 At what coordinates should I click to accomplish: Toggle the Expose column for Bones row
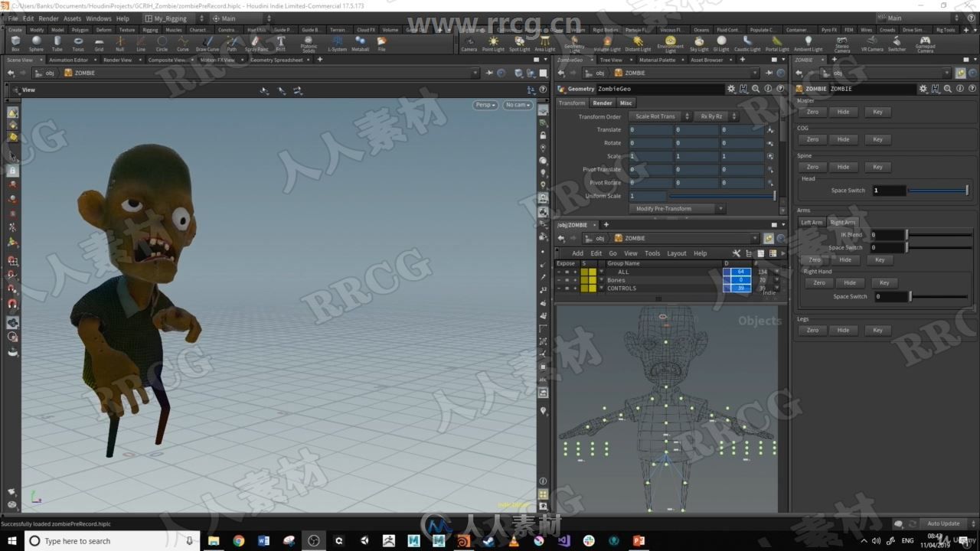567,280
